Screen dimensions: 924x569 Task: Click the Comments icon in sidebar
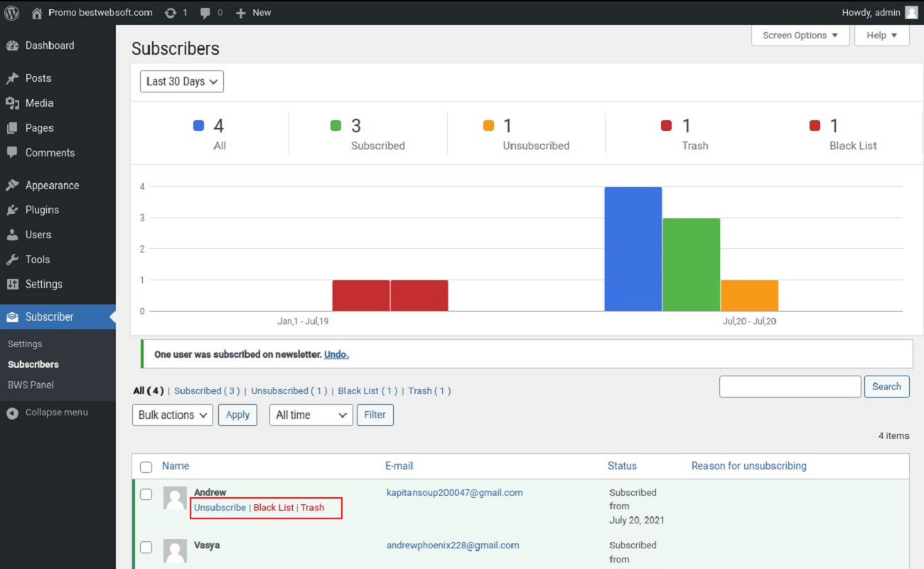tap(12, 153)
